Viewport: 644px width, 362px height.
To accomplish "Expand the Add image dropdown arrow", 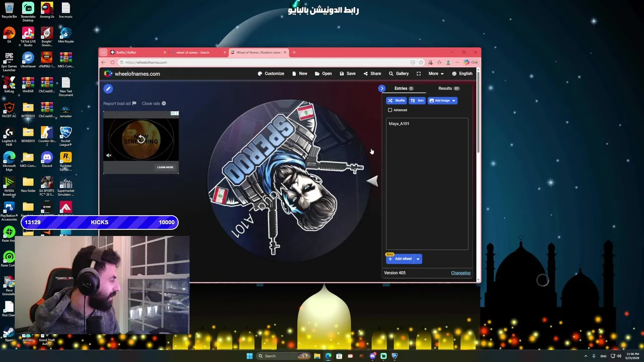I will (454, 101).
